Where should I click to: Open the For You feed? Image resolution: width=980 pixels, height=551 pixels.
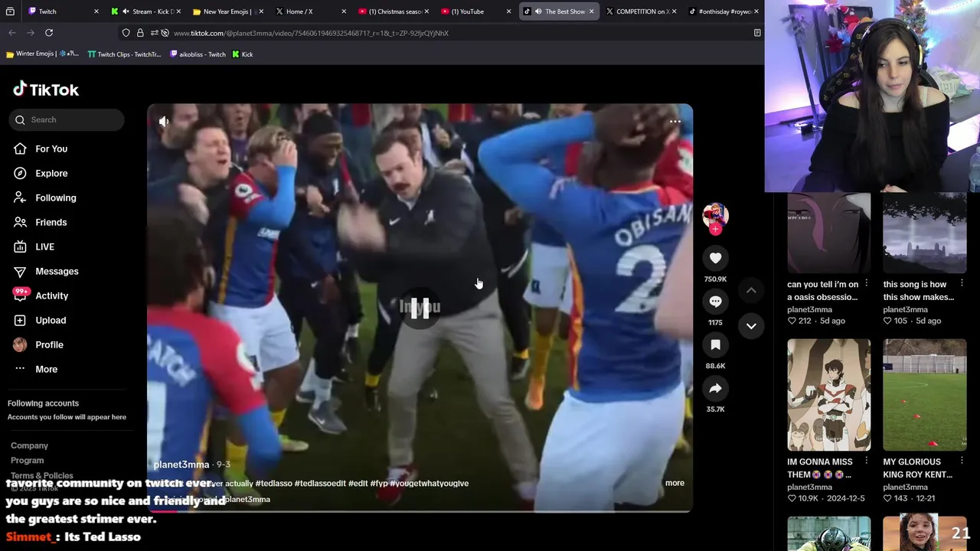tap(51, 148)
